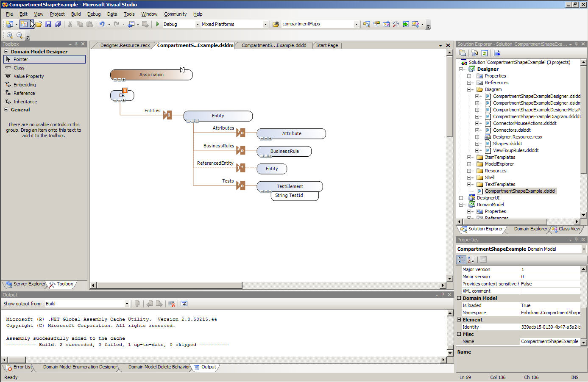Collapse the Diagram folder in Solution Explorer
This screenshot has height=382, width=588.
pos(469,89)
